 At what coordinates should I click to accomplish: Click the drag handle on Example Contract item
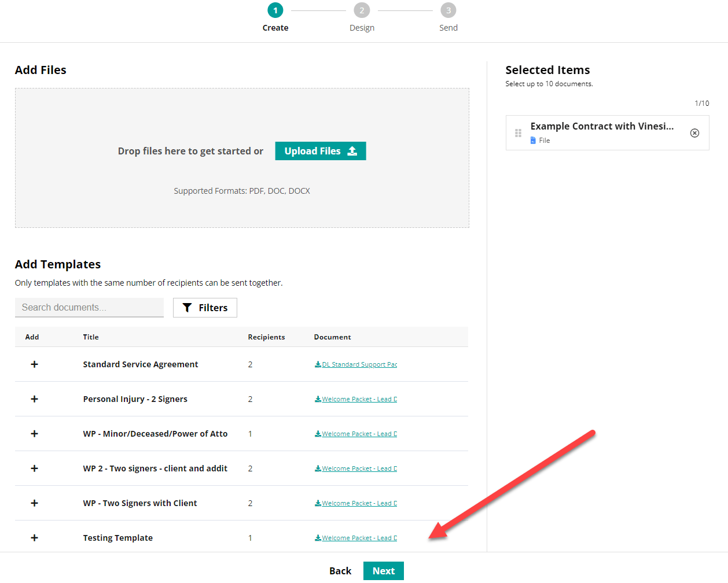point(518,132)
